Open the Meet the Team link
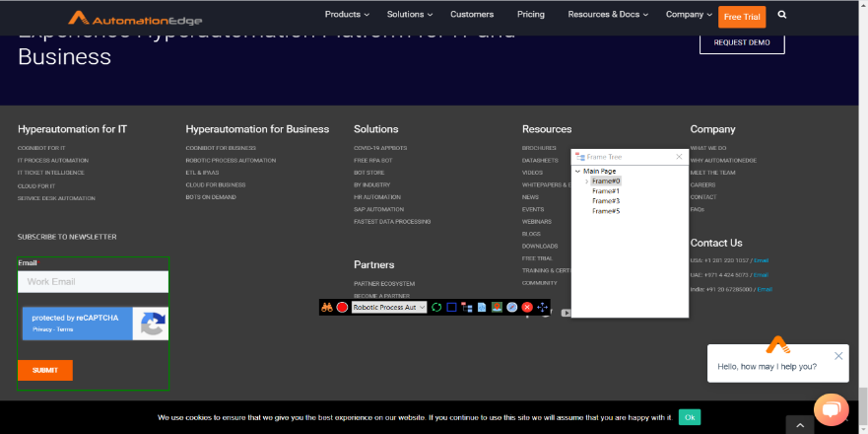868x434 pixels. click(713, 173)
